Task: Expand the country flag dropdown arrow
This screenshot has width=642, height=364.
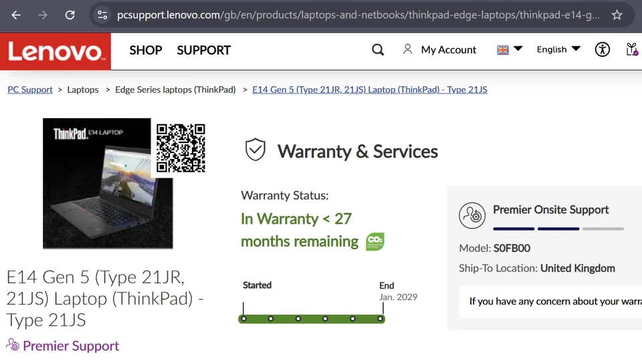Action: (518, 49)
